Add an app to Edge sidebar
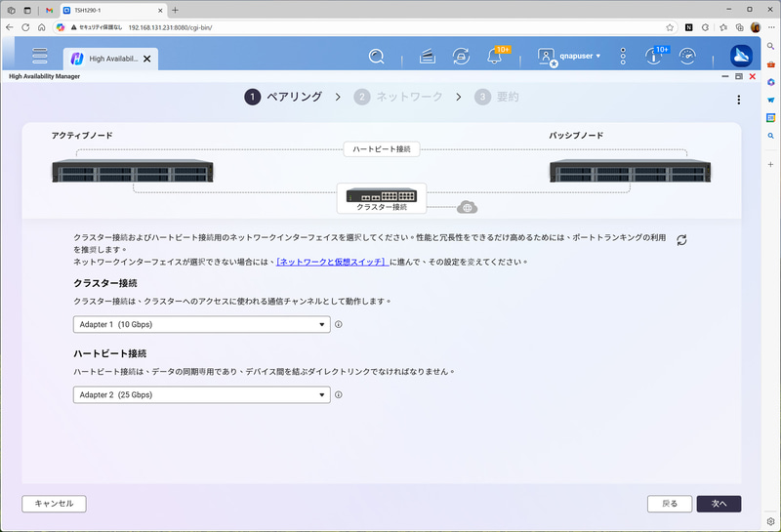This screenshot has width=781, height=532. (x=770, y=164)
